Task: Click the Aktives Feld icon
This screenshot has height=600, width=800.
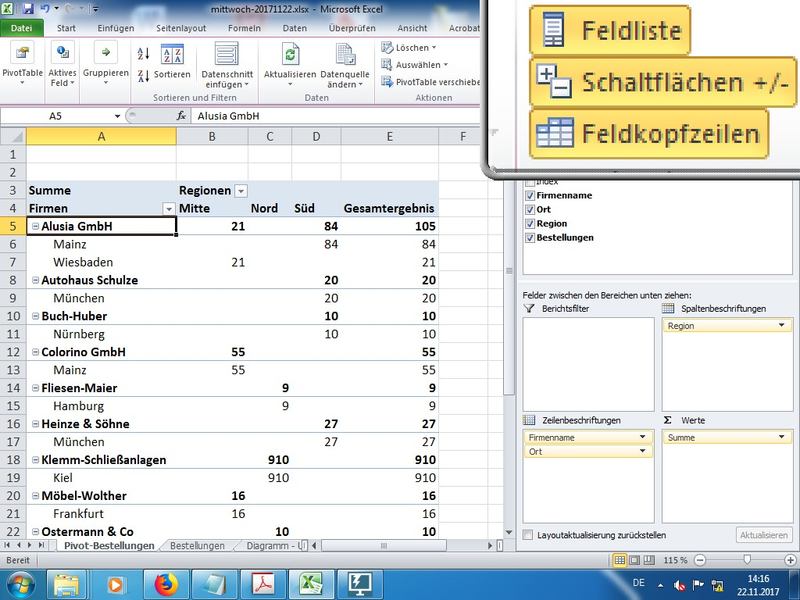Action: [x=62, y=54]
